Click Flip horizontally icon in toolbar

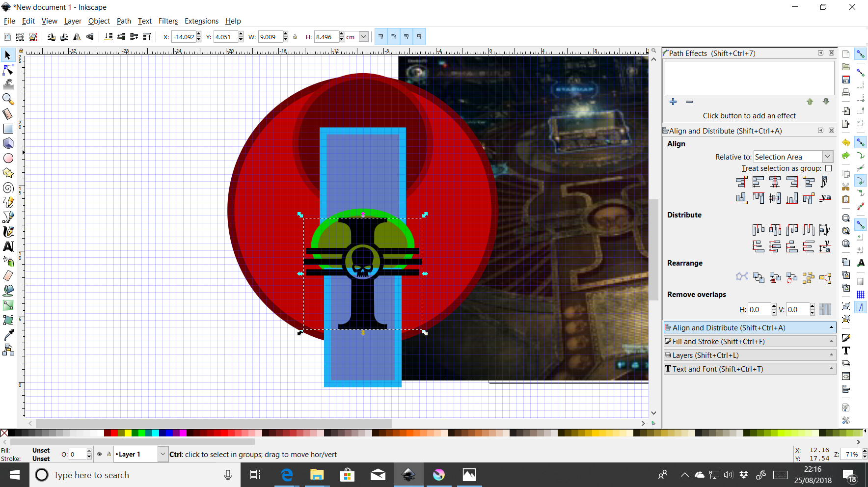tap(77, 37)
